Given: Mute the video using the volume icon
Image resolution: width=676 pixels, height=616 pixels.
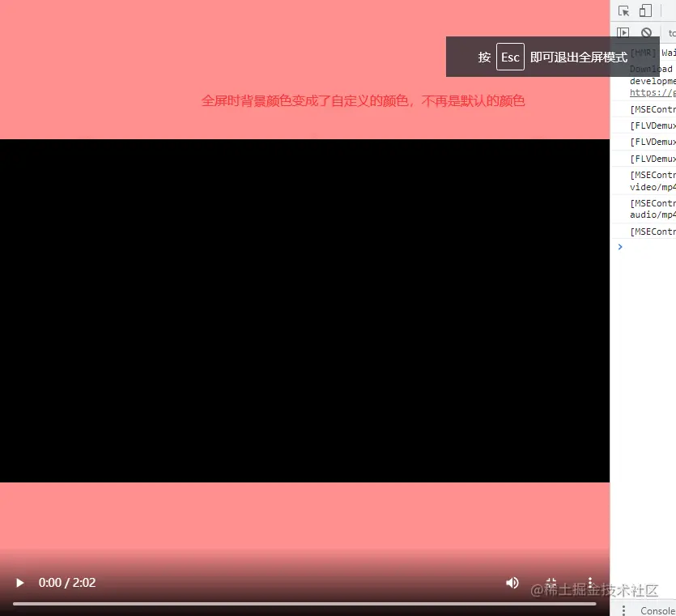Looking at the screenshot, I should coord(512,582).
